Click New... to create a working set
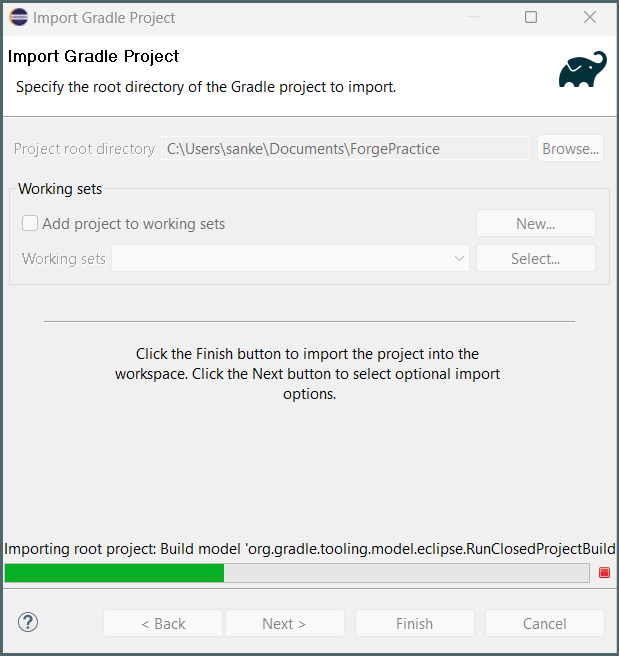The image size is (619, 656). tap(535, 224)
